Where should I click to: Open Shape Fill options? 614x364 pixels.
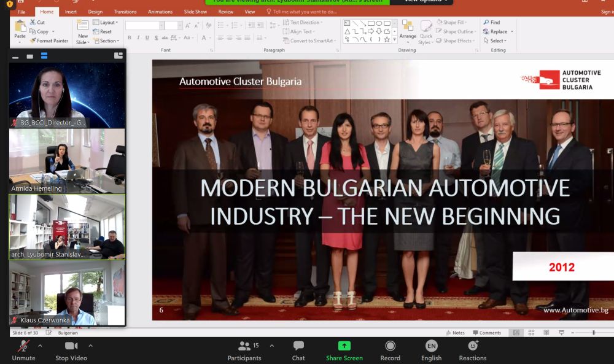tap(452, 22)
